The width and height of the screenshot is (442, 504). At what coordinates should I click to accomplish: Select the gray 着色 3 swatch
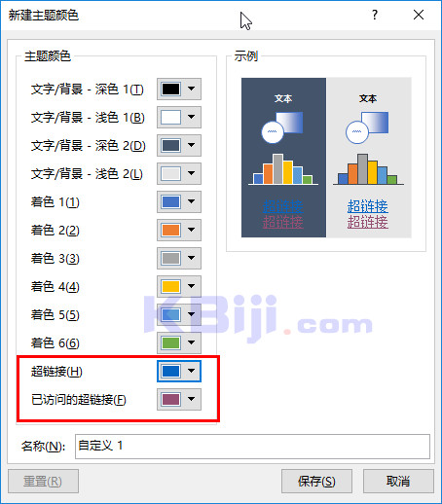[170, 258]
